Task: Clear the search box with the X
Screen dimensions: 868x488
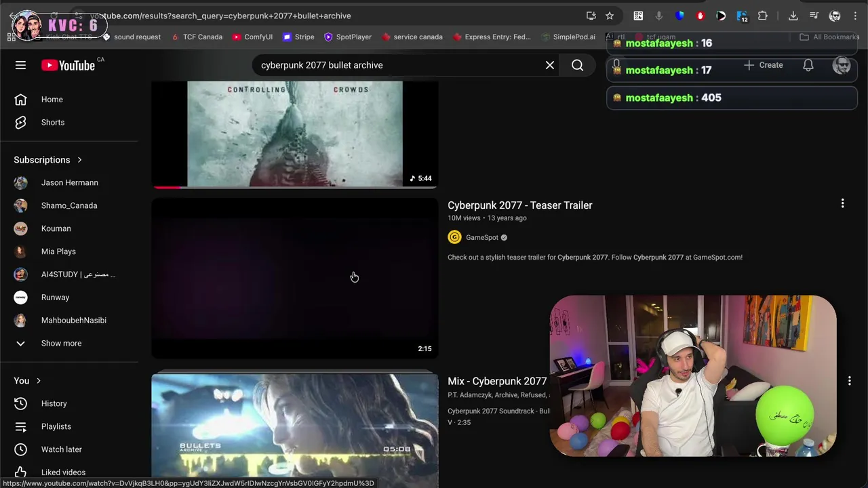Action: click(550, 65)
